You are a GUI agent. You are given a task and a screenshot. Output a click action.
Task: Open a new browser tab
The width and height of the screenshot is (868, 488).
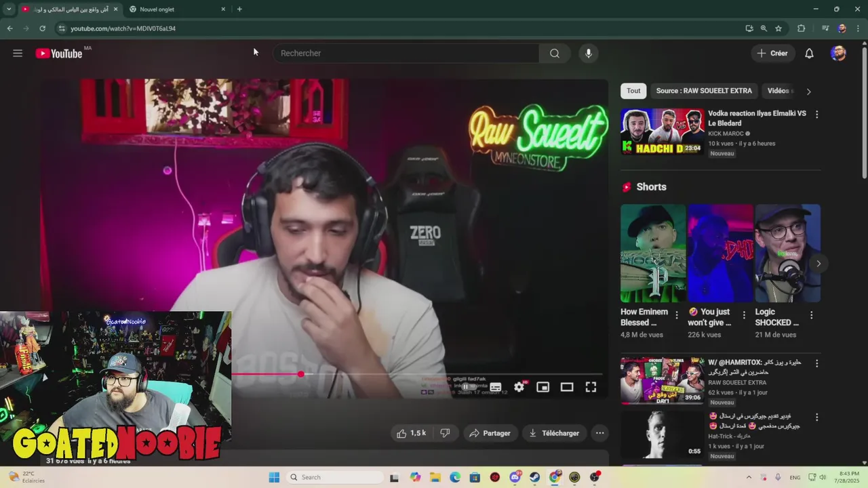point(239,9)
